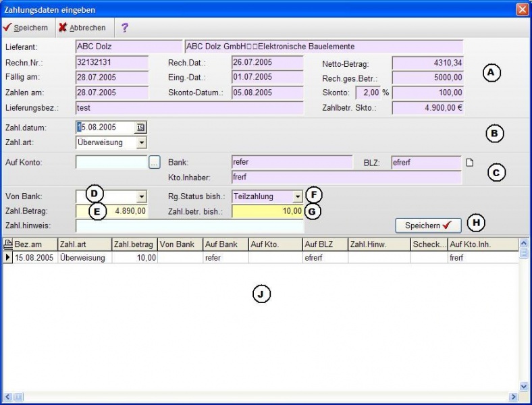Click the Rechn.Nr. field 32132131
This screenshot has height=405, width=532.
(112, 62)
